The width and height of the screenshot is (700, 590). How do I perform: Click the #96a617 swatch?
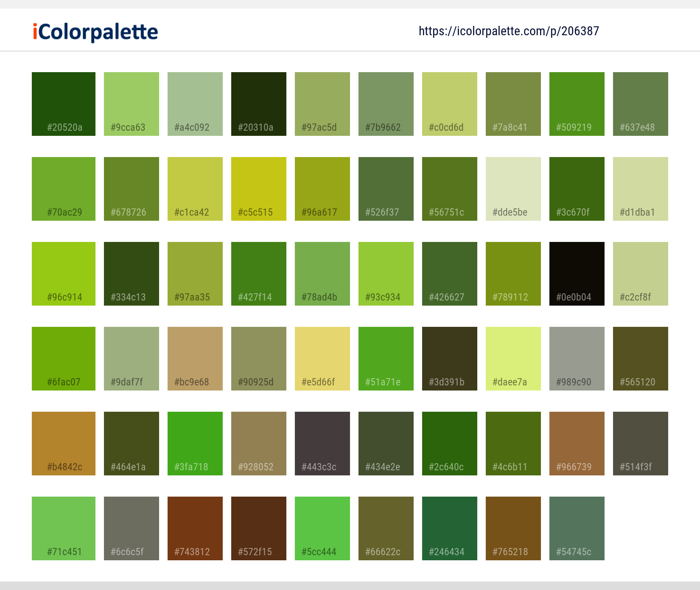click(322, 189)
